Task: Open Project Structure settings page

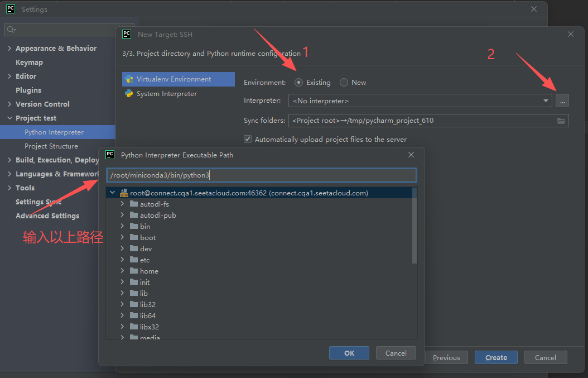Action: 51,146
